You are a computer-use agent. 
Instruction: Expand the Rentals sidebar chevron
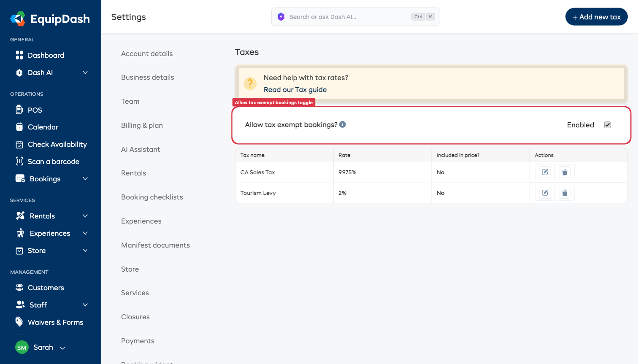coord(85,216)
